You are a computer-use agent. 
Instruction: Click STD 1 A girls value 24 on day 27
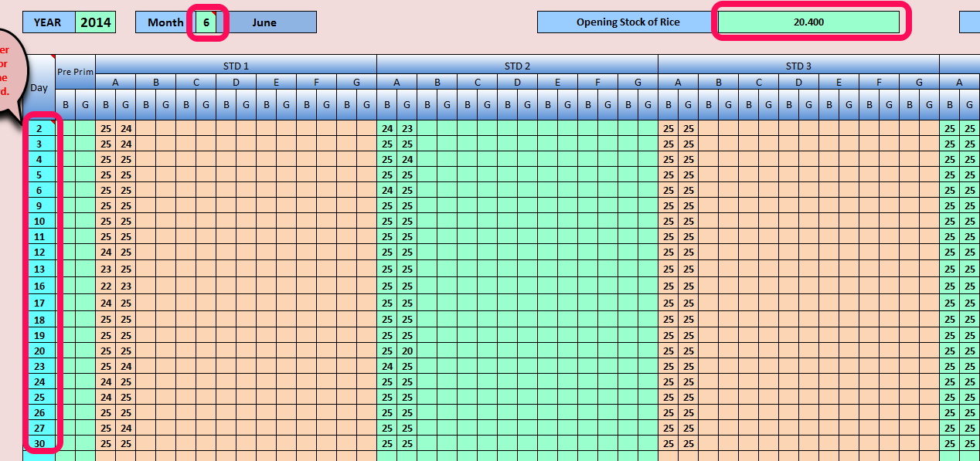126,428
